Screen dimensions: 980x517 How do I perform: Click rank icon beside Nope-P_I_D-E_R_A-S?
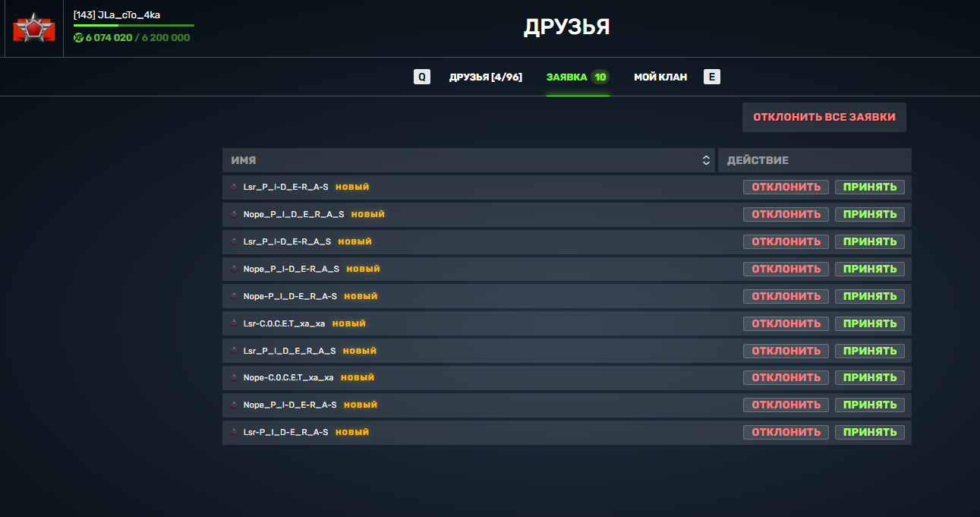[x=235, y=296]
